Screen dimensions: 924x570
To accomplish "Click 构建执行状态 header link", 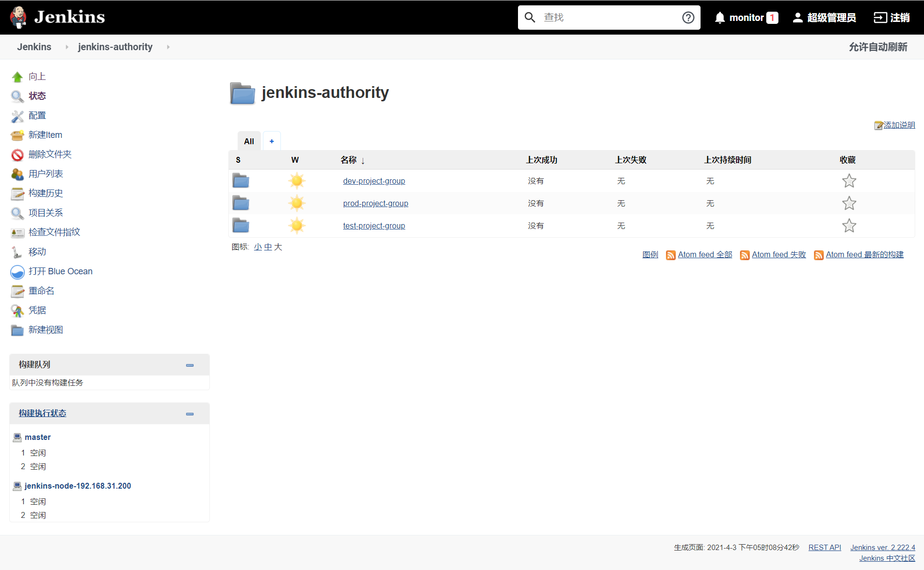I will pos(42,413).
